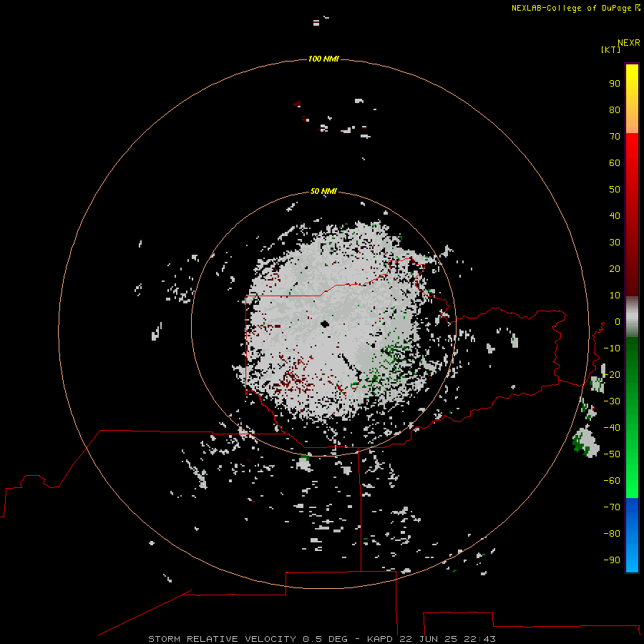Click the gray zero-velocity segment of color bar

click(632, 317)
